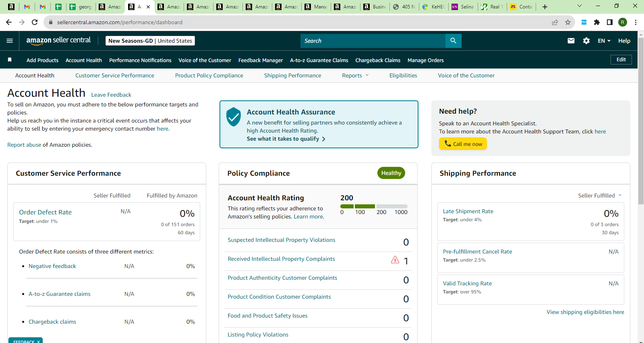Select Manage Orders in bookmark bar
Viewport: 644px width, 343px height.
pos(426,60)
